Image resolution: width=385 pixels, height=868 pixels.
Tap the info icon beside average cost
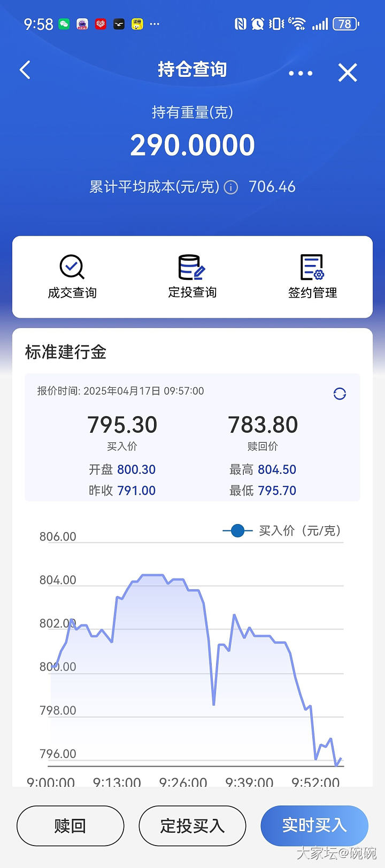click(231, 187)
